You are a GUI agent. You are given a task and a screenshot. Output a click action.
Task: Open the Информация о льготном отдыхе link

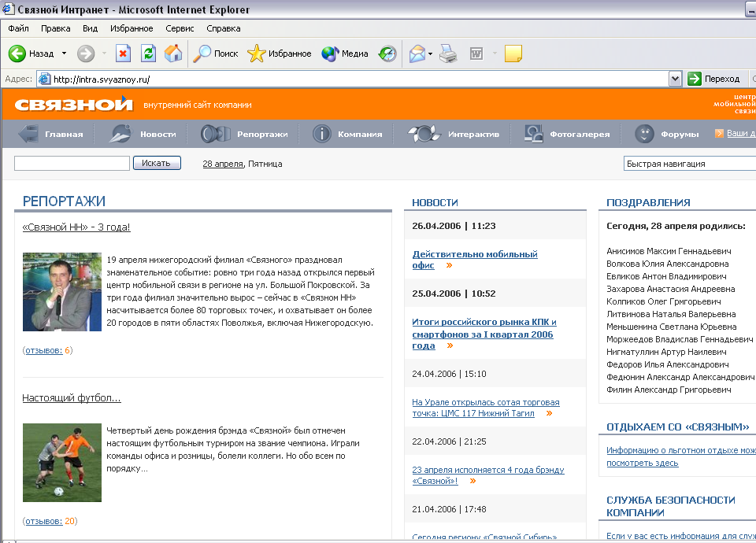680,456
